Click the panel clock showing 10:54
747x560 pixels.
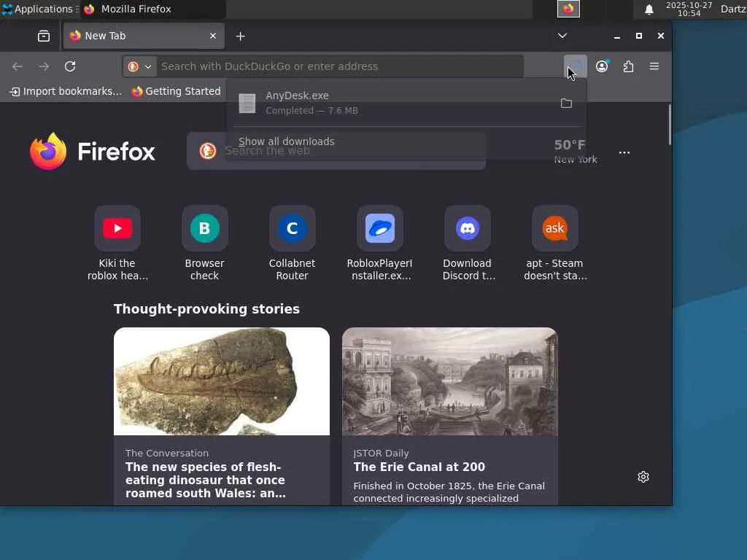(689, 9)
